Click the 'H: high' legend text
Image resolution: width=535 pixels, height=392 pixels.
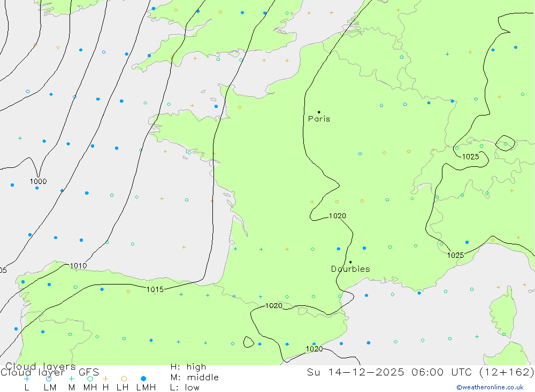click(x=188, y=367)
